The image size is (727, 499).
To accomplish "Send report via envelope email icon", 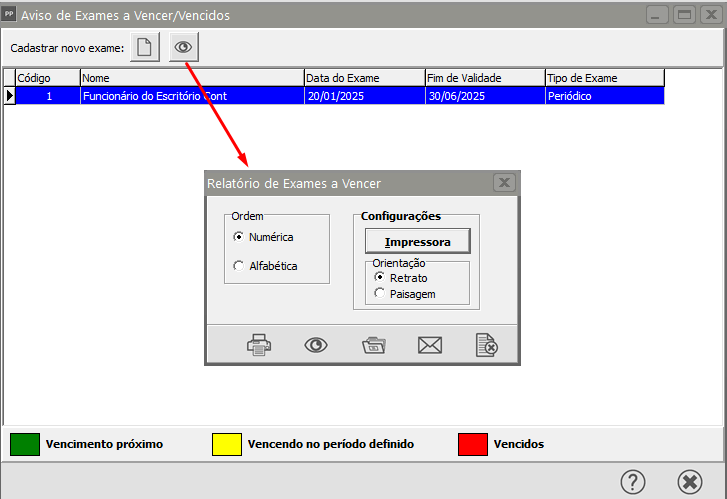I will [x=430, y=345].
